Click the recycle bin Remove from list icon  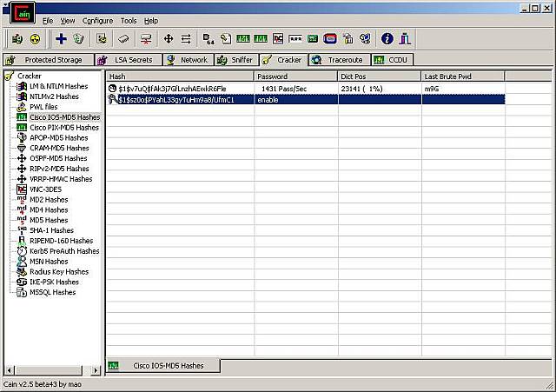point(78,38)
